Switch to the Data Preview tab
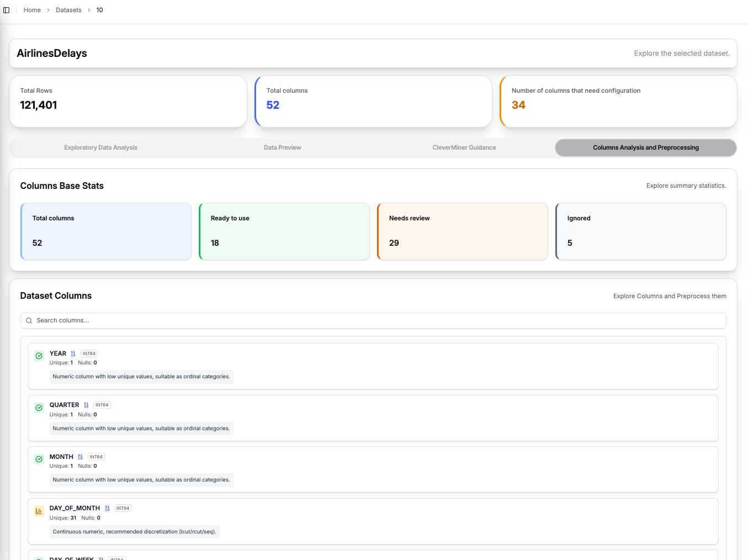The width and height of the screenshot is (748, 560). tap(283, 147)
